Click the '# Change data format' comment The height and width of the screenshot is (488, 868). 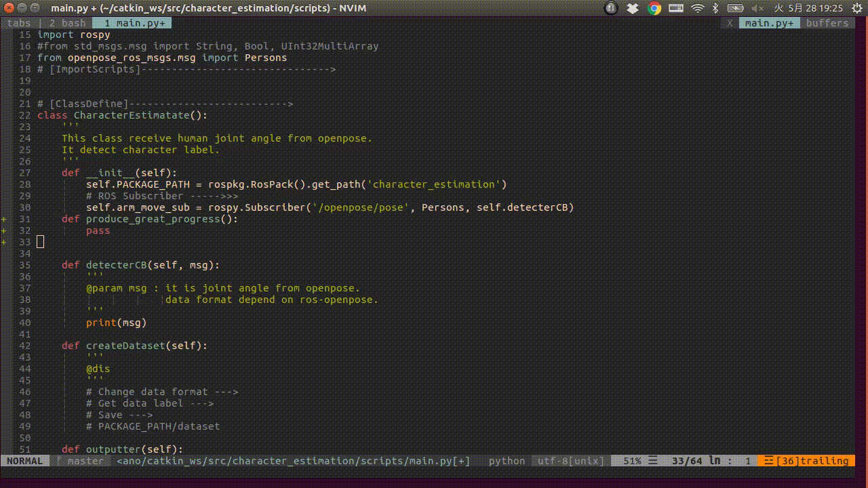[162, 392]
